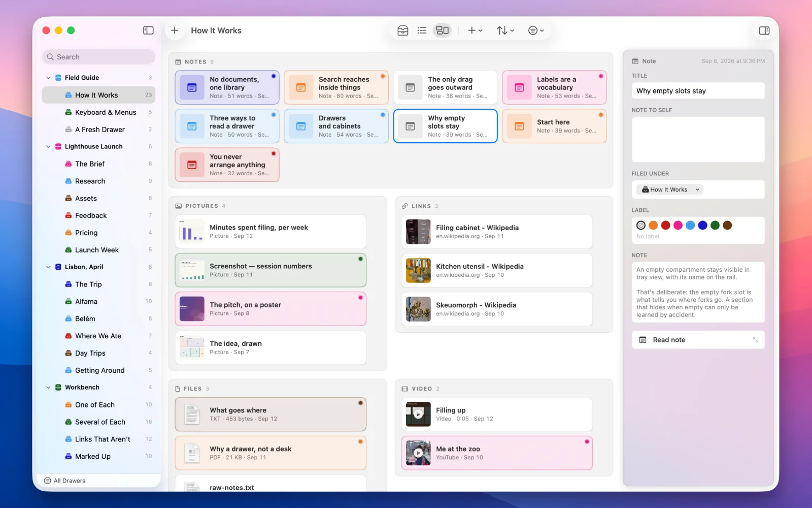Click 'Three ways to read a drawer' note icon

click(x=192, y=126)
